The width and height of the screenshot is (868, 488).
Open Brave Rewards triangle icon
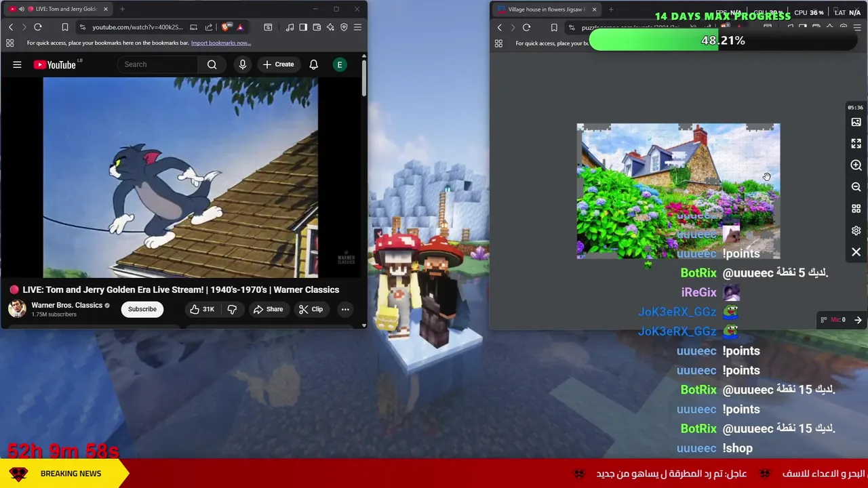click(x=240, y=27)
